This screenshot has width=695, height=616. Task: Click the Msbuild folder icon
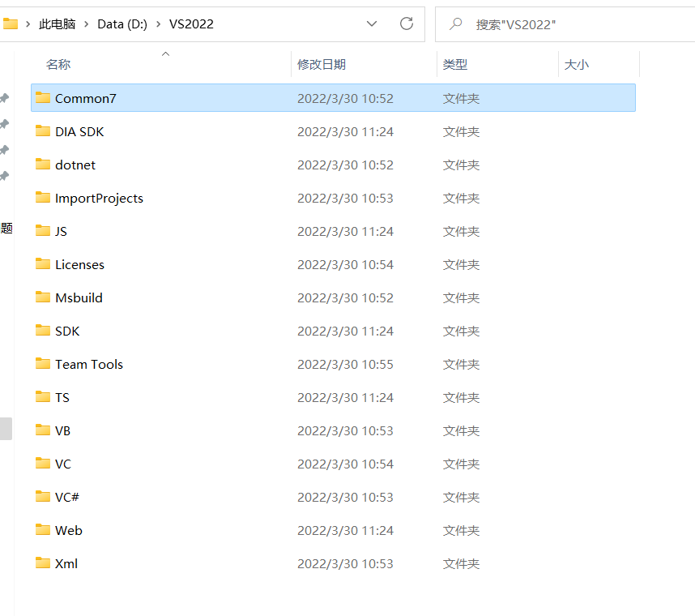click(x=43, y=297)
